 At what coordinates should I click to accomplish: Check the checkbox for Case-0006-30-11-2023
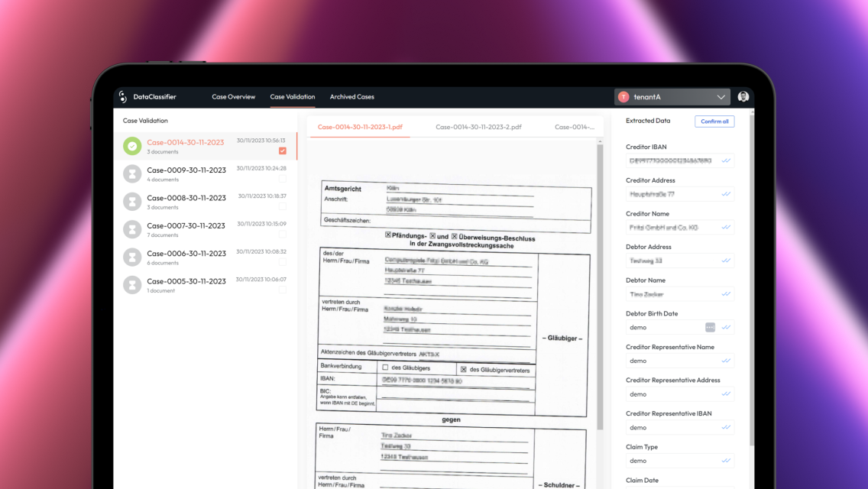click(282, 261)
